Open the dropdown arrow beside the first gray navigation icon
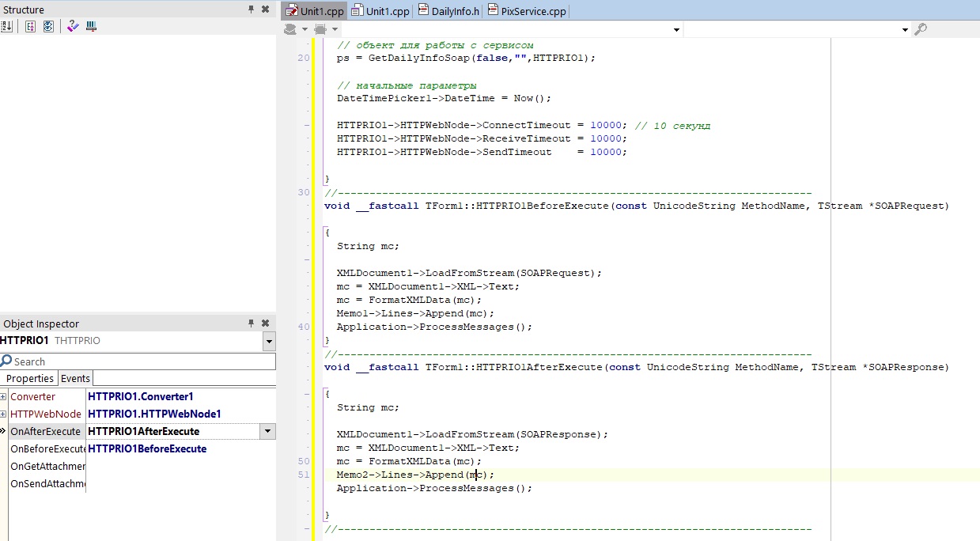980x541 pixels. coord(304,29)
